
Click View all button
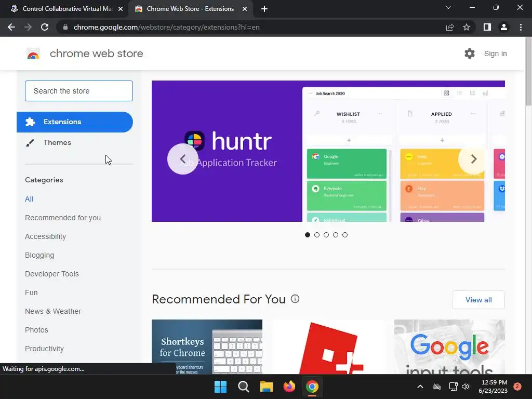pos(478,300)
